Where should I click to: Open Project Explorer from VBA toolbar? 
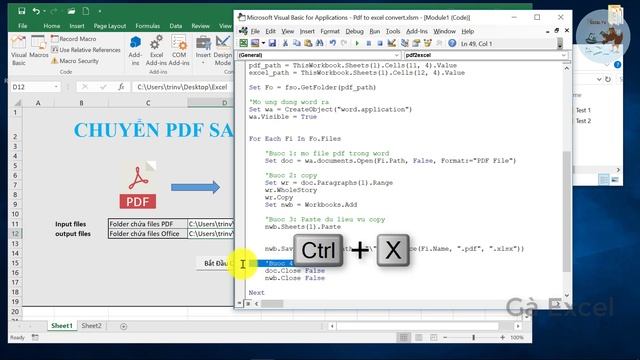coord(404,43)
